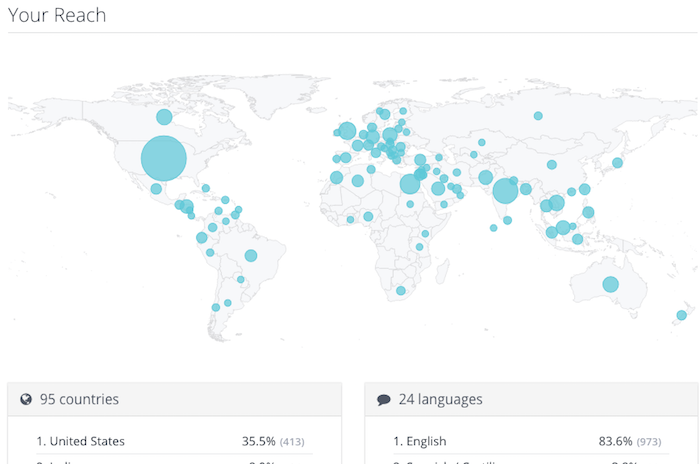Select the bubble over Sri Lanka
Image resolution: width=700 pixels, height=464 pixels.
493,228
